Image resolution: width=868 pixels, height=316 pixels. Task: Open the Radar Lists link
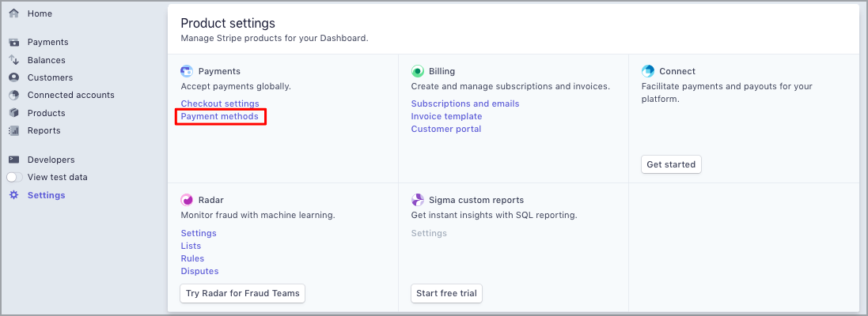pos(191,246)
